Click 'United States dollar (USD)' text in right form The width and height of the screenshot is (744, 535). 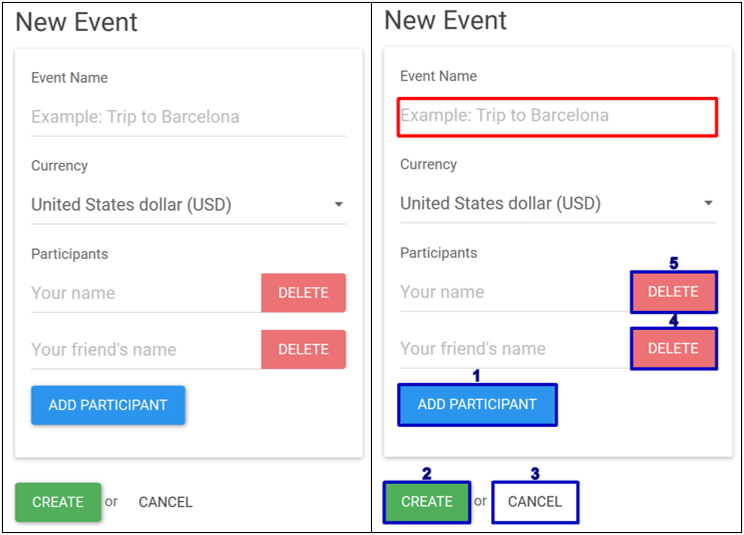(x=500, y=203)
